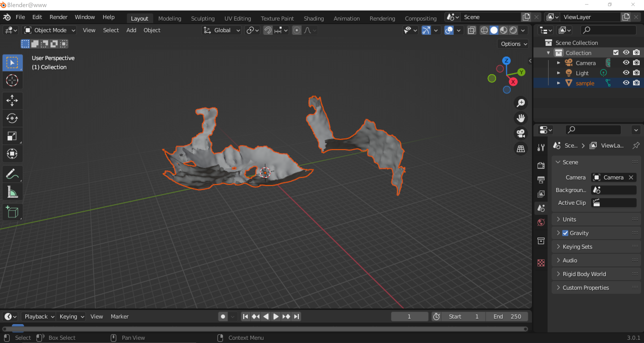Expand the Camera item in outliner
The width and height of the screenshot is (644, 343).
pos(559,63)
